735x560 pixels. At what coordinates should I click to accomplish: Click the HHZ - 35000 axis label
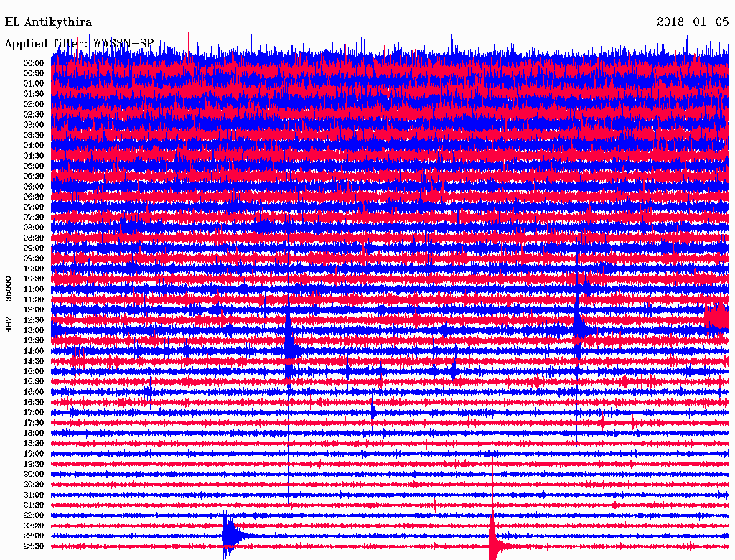[9, 305]
